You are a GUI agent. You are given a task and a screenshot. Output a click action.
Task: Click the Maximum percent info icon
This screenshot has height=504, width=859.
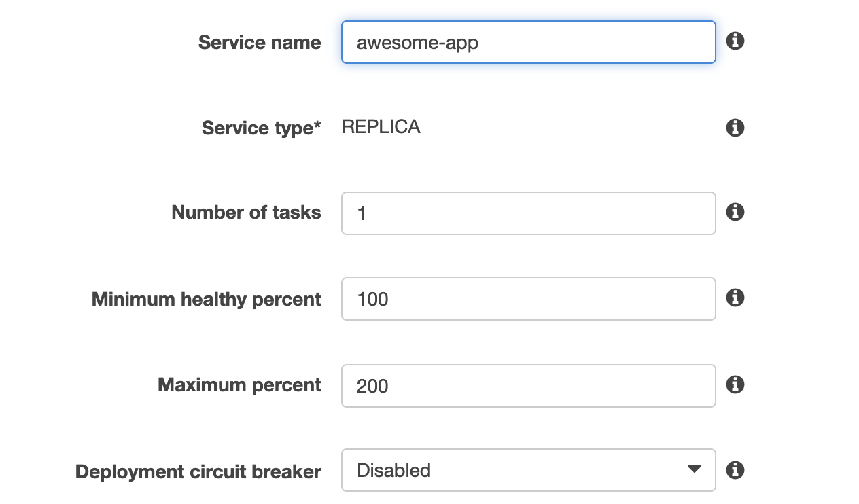[x=735, y=384]
